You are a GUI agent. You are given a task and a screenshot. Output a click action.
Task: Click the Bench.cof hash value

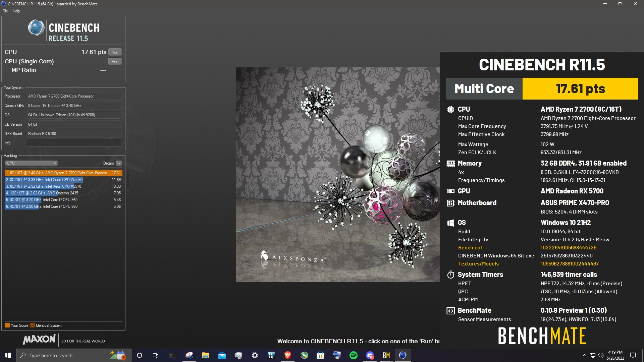coord(569,248)
